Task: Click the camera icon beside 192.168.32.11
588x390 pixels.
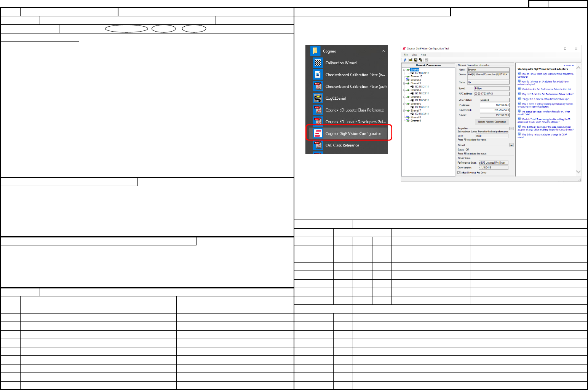Action: point(412,114)
